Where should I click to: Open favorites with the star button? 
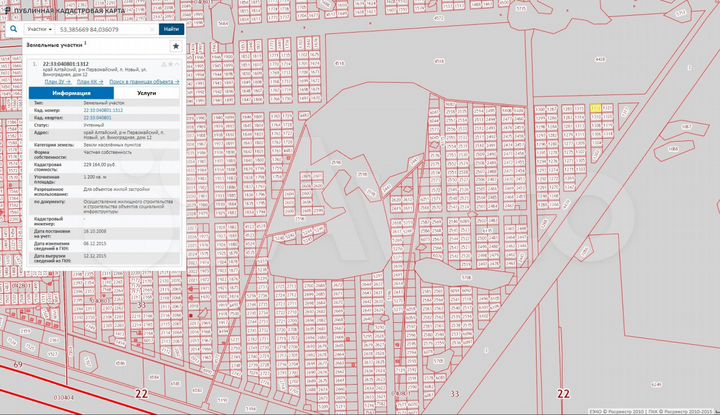[176, 46]
